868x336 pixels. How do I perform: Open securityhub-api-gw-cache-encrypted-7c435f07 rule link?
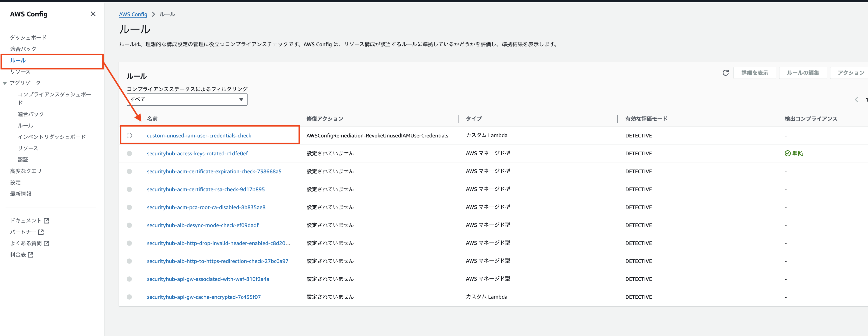pos(204,297)
